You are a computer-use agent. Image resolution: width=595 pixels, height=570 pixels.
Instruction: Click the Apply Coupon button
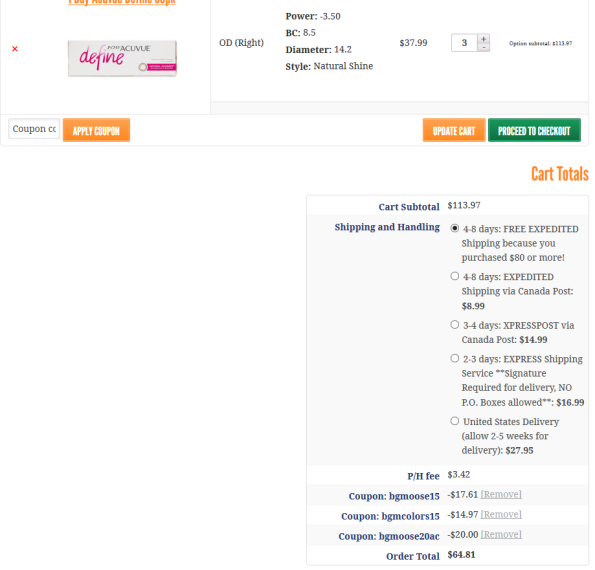click(96, 130)
